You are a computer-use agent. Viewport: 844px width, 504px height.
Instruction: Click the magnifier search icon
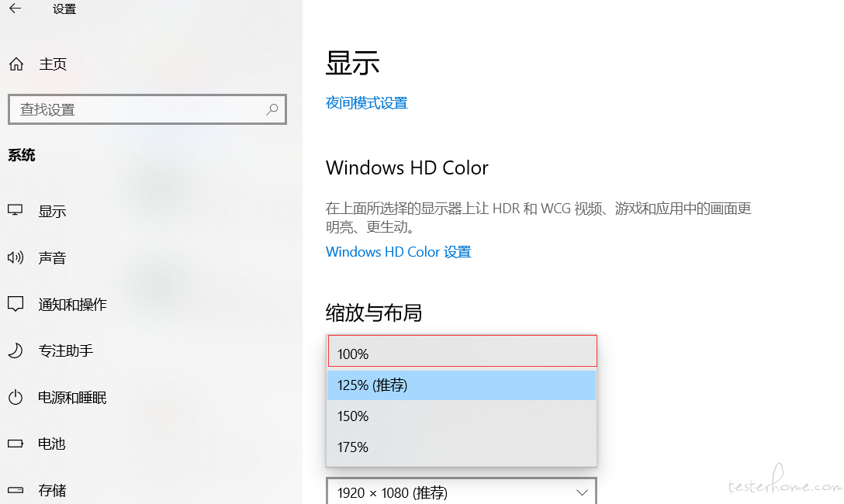(x=272, y=109)
